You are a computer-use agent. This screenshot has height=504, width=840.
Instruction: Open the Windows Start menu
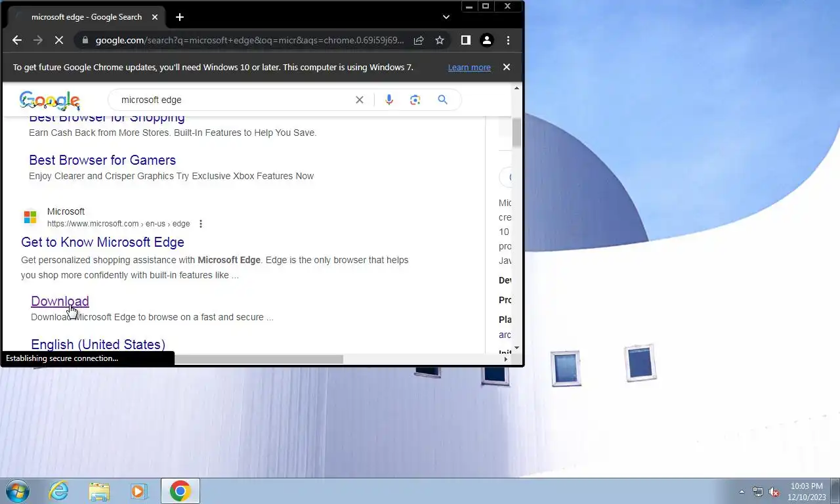(x=16, y=491)
